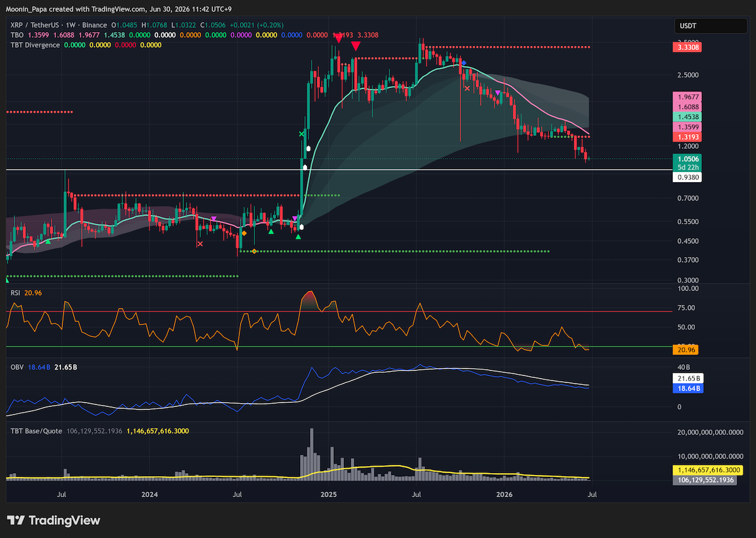756x538 pixels.
Task: Click the red 3.3308 price label
Action: (x=687, y=47)
